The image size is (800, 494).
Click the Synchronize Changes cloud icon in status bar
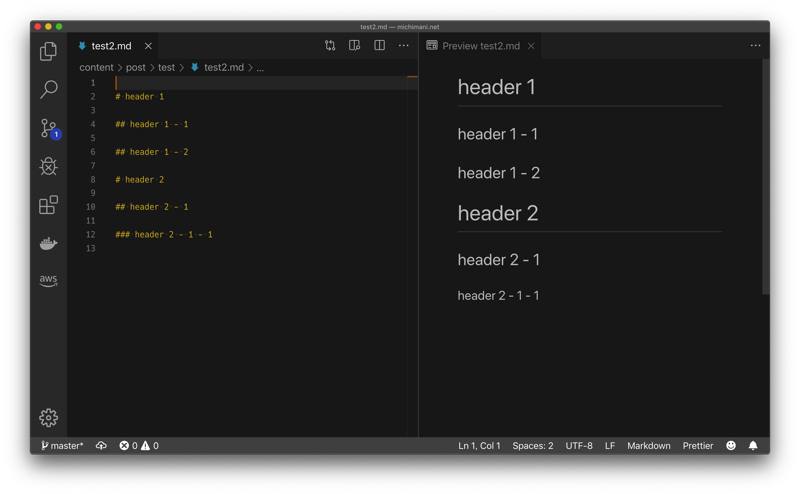click(x=101, y=446)
